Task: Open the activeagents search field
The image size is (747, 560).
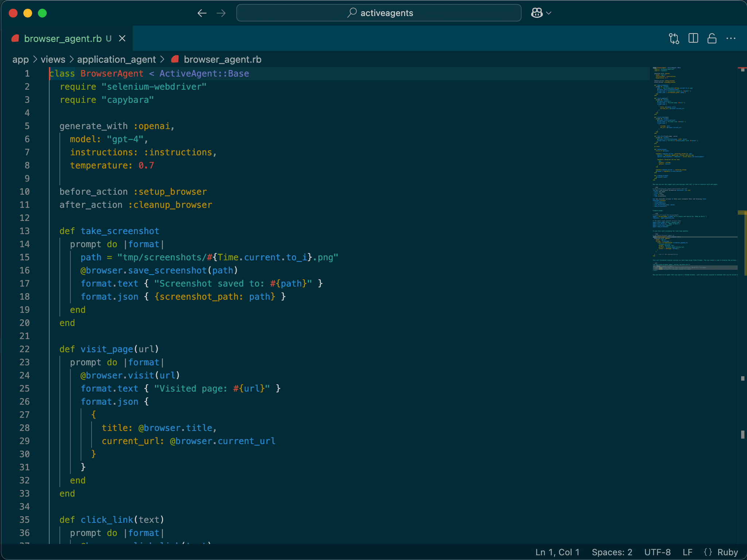Action: pos(379,13)
